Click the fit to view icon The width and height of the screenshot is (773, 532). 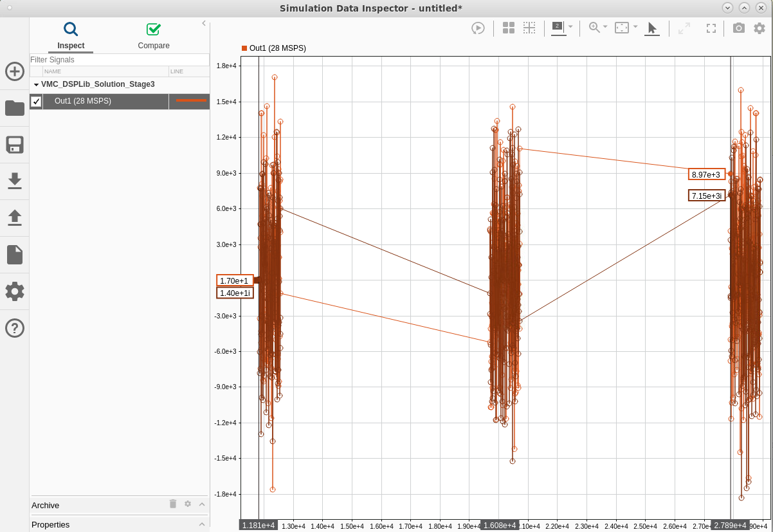(x=621, y=28)
